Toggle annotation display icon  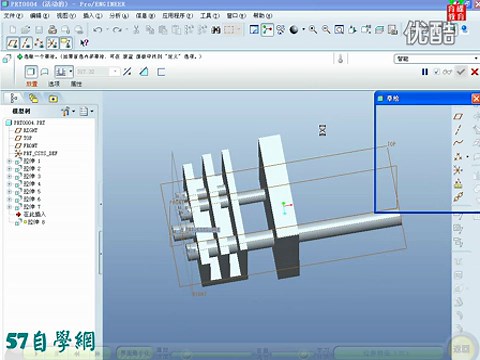[x=66, y=43]
